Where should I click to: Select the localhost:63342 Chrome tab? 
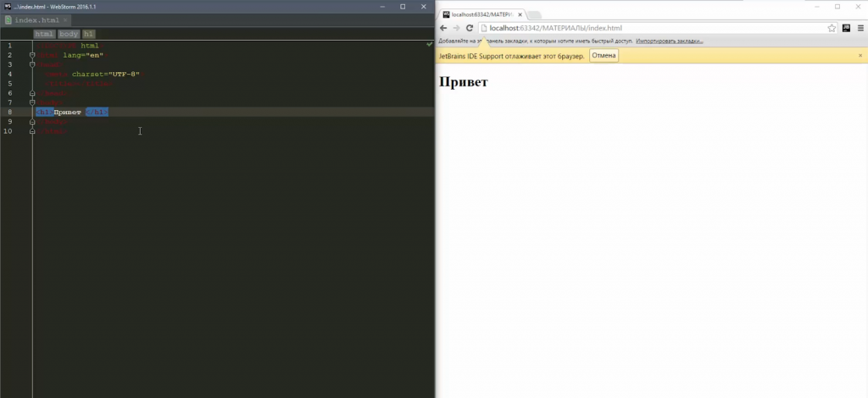pyautogui.click(x=481, y=15)
